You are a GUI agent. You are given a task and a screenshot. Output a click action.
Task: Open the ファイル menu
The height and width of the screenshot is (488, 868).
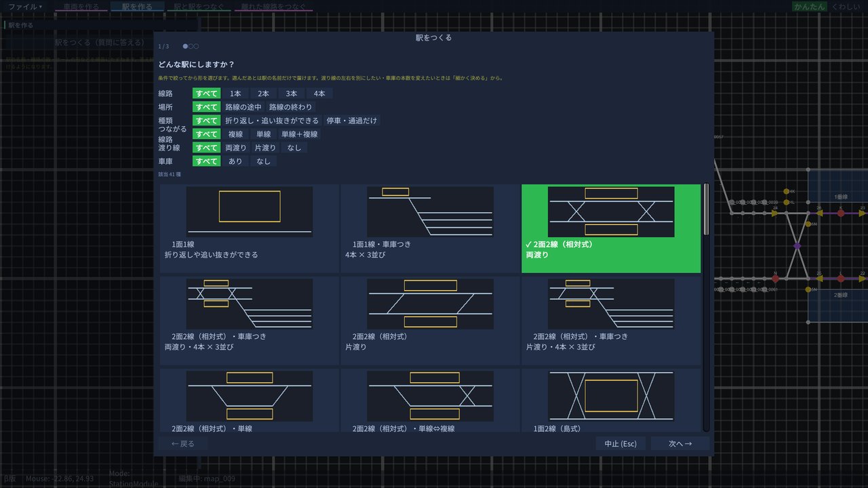pos(24,6)
